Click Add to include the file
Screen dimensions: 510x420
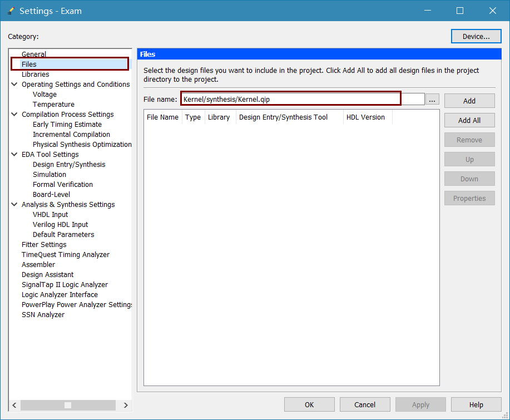469,101
